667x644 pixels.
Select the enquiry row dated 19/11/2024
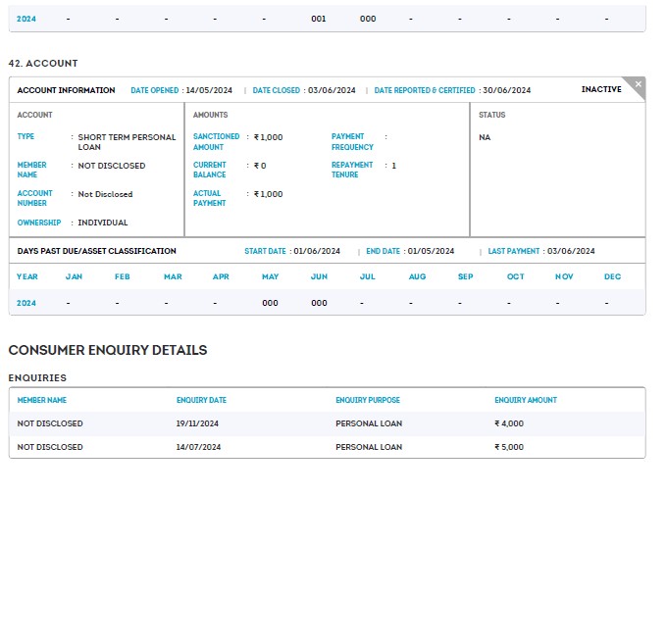tap(327, 423)
